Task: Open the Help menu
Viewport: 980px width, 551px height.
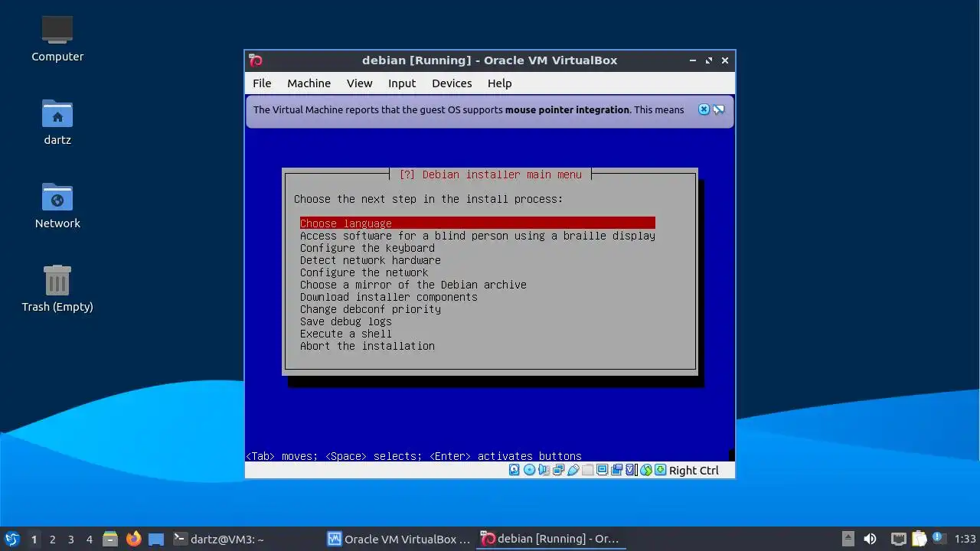Action: [499, 83]
